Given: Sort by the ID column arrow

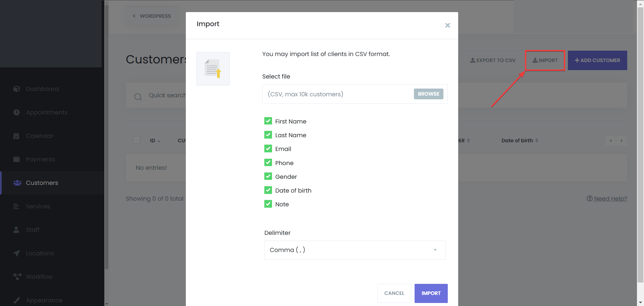Looking at the screenshot, I should 159,141.
